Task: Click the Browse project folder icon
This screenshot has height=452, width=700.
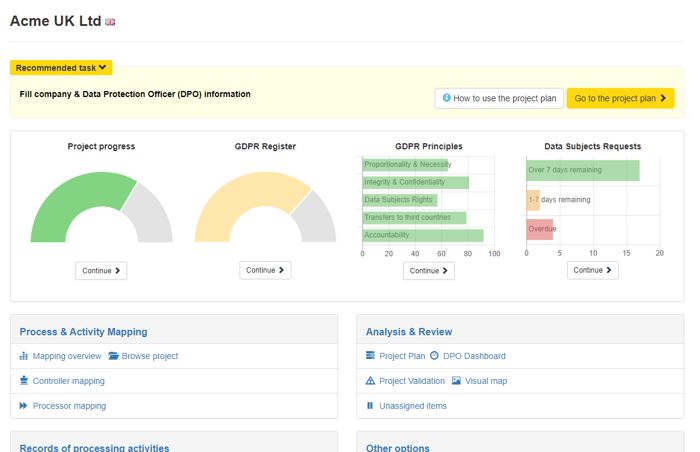Action: pos(113,356)
